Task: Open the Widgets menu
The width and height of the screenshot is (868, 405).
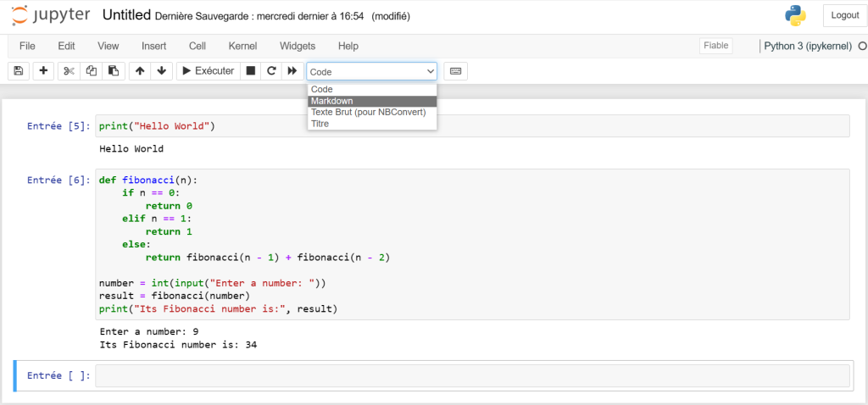Action: coord(297,46)
